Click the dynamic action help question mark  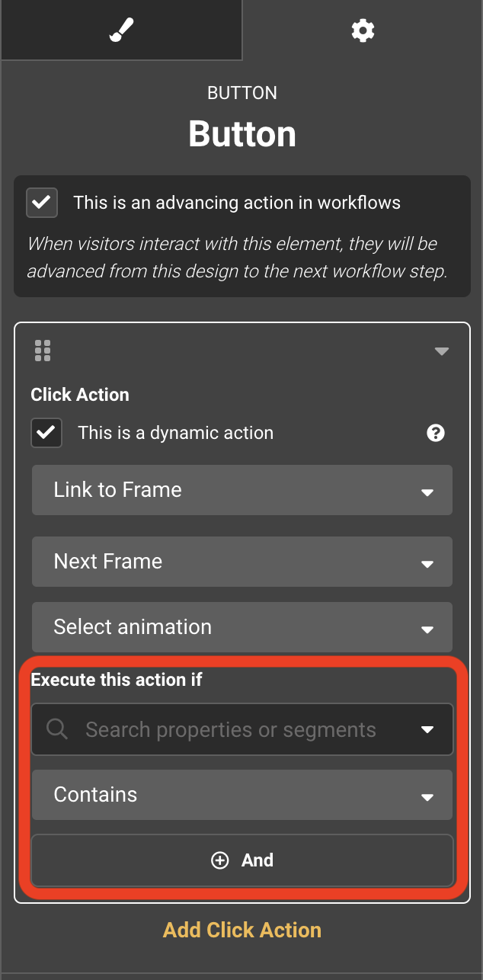click(436, 434)
